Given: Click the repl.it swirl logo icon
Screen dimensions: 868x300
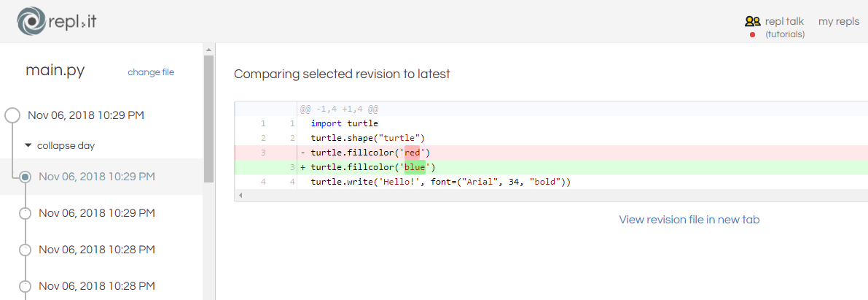Looking at the screenshot, I should (30, 21).
